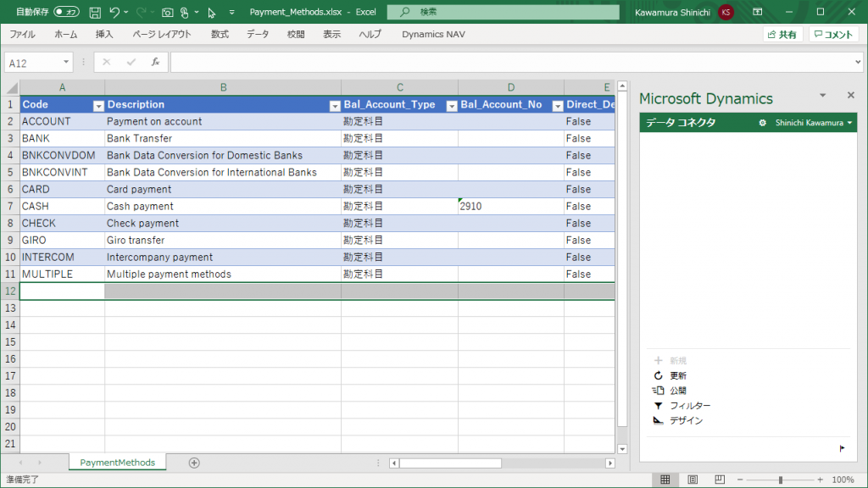Select column B header
Image resolution: width=868 pixels, height=488 pixels.
click(x=223, y=87)
